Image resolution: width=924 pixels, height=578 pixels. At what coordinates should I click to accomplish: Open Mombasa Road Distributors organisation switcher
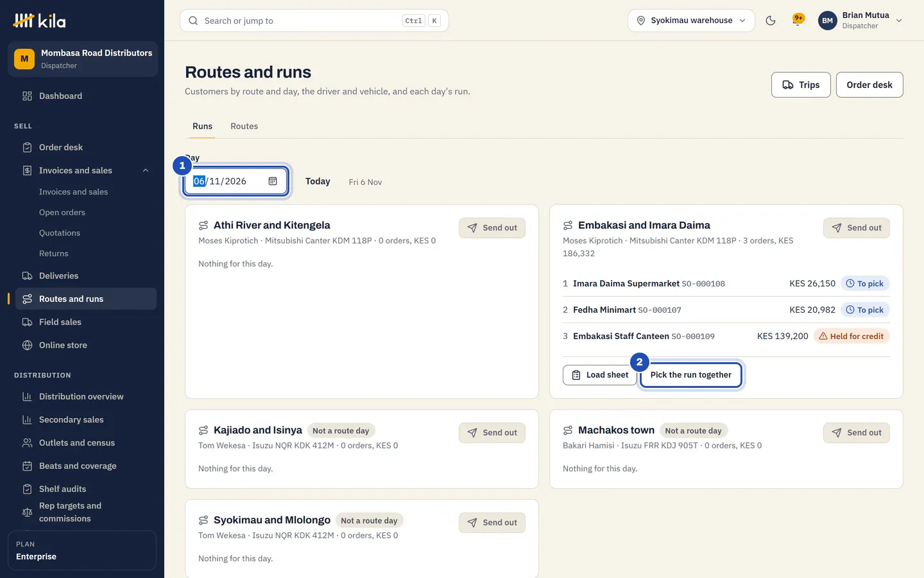[83, 59]
